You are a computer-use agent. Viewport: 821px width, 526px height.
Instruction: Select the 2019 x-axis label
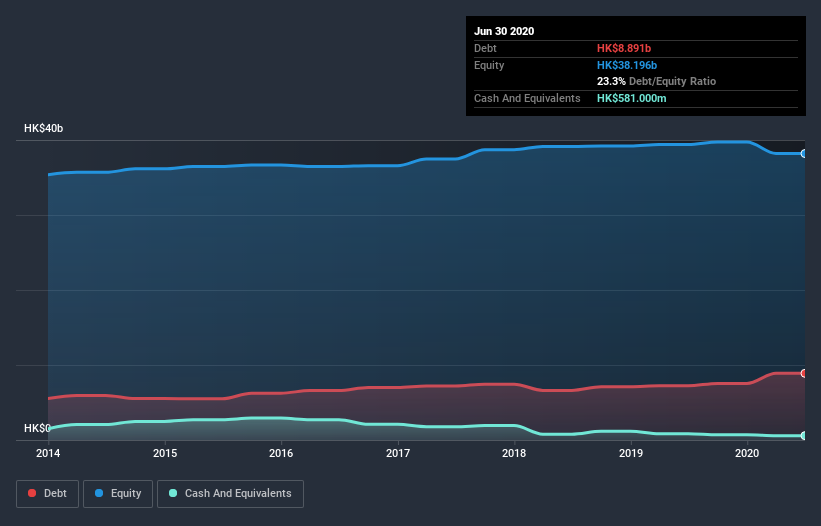631,453
